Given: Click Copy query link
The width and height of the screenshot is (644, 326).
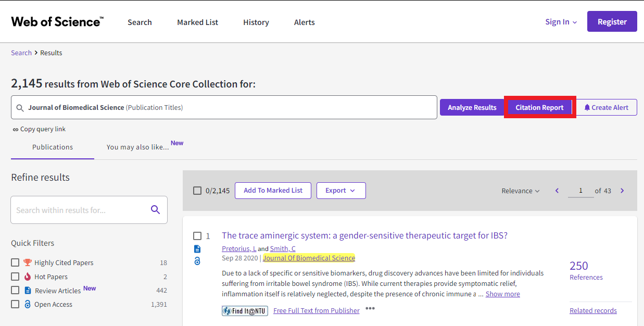Looking at the screenshot, I should (43, 129).
